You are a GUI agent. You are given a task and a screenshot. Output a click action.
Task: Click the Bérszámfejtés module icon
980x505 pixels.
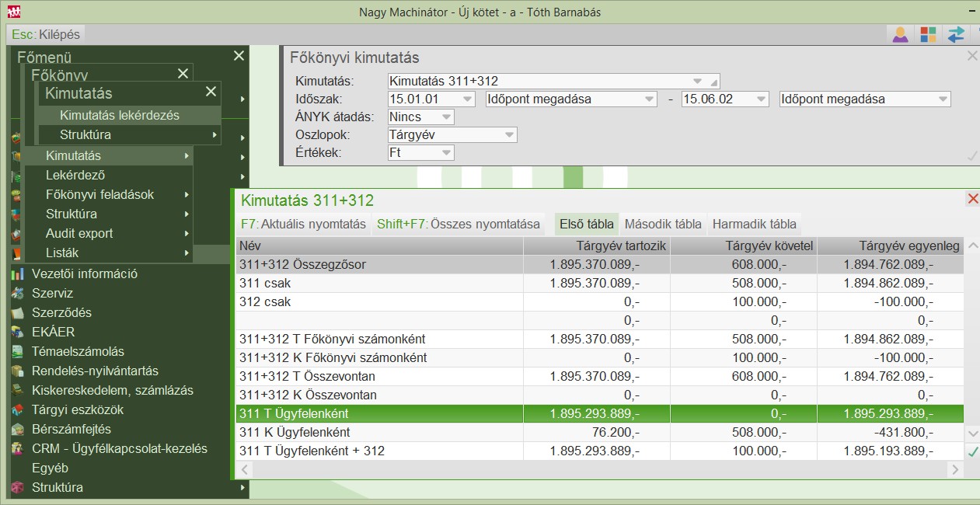18,429
